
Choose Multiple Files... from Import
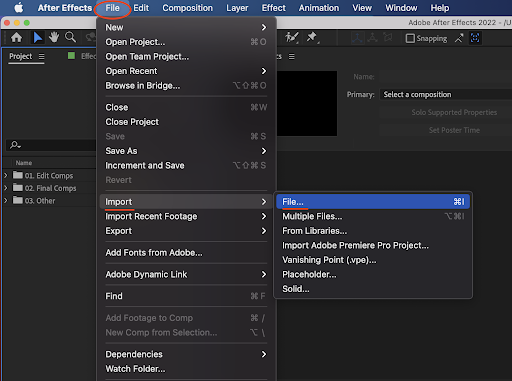click(373, 216)
